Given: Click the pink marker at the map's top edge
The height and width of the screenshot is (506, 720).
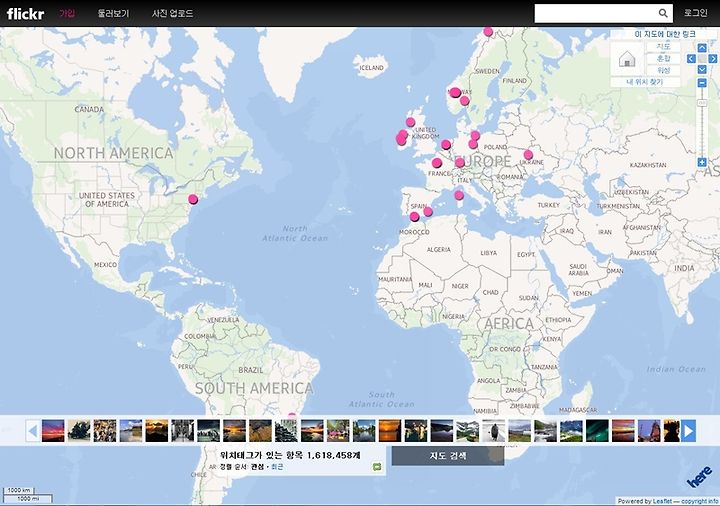Looking at the screenshot, I should click(x=488, y=32).
